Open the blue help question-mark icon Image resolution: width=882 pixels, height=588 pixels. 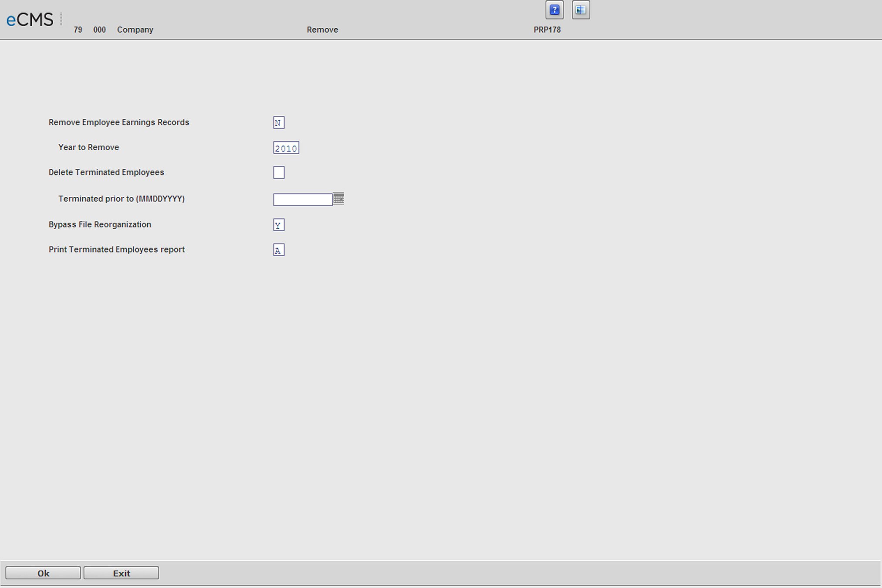(554, 10)
